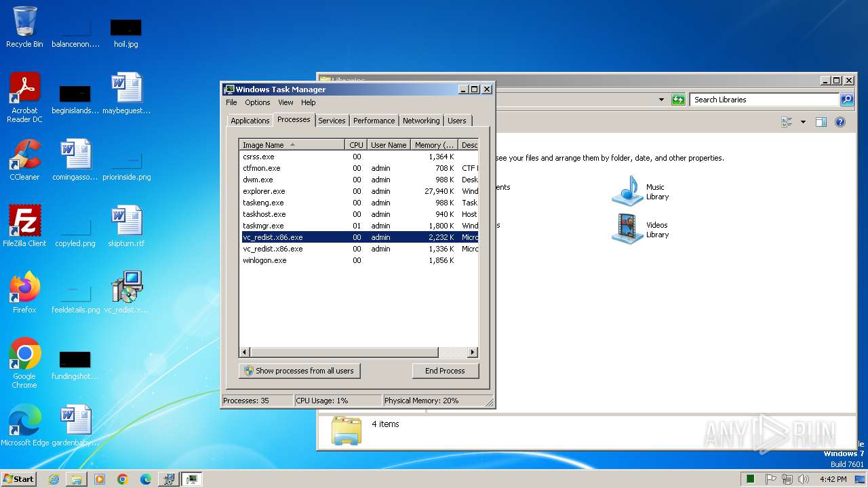This screenshot has width=868, height=488.
Task: Click the Windows Media Player taskbar icon
Action: (100, 479)
